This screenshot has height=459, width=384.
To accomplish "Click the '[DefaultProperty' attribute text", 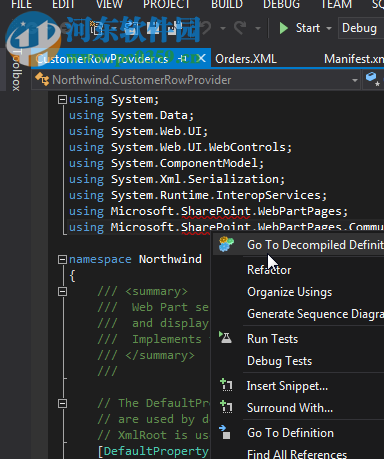I will coord(153,451).
